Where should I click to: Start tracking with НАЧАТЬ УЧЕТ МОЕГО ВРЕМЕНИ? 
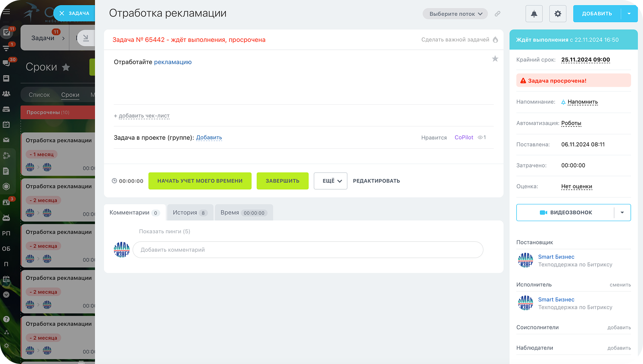200,181
